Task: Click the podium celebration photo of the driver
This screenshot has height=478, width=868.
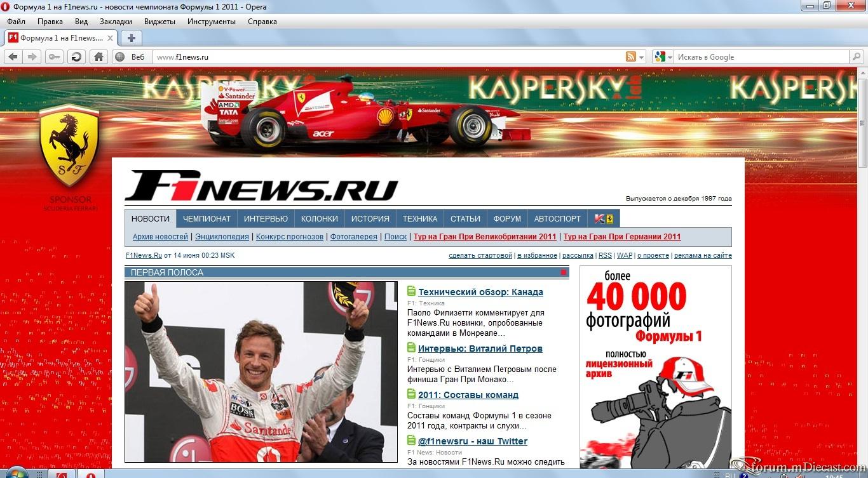Action: (261, 372)
